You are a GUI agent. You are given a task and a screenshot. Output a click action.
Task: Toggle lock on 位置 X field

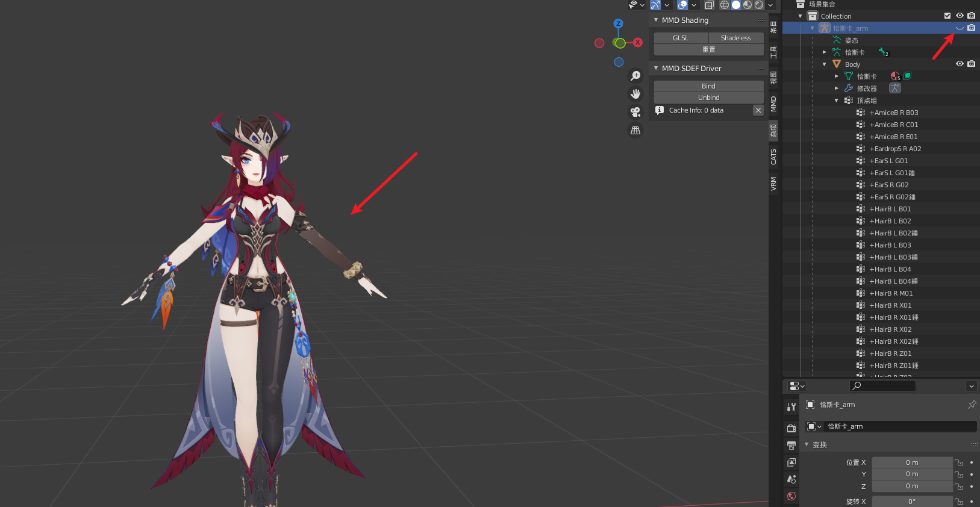point(960,462)
